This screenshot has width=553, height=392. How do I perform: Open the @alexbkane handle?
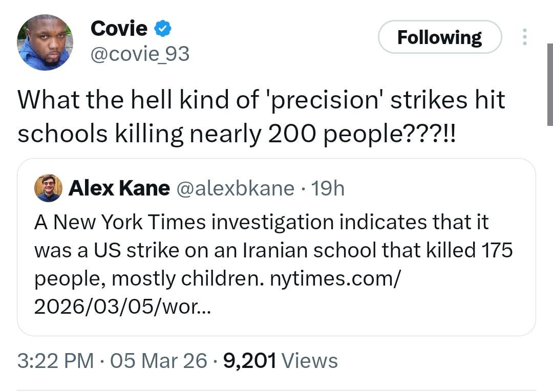236,188
